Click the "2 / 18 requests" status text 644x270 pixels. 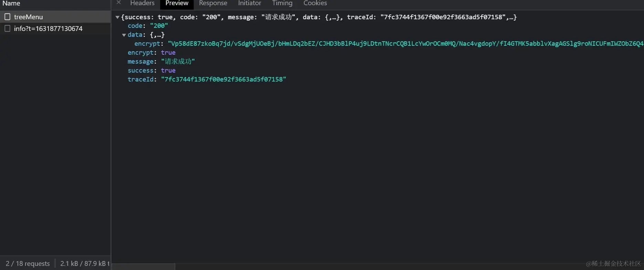click(28, 263)
